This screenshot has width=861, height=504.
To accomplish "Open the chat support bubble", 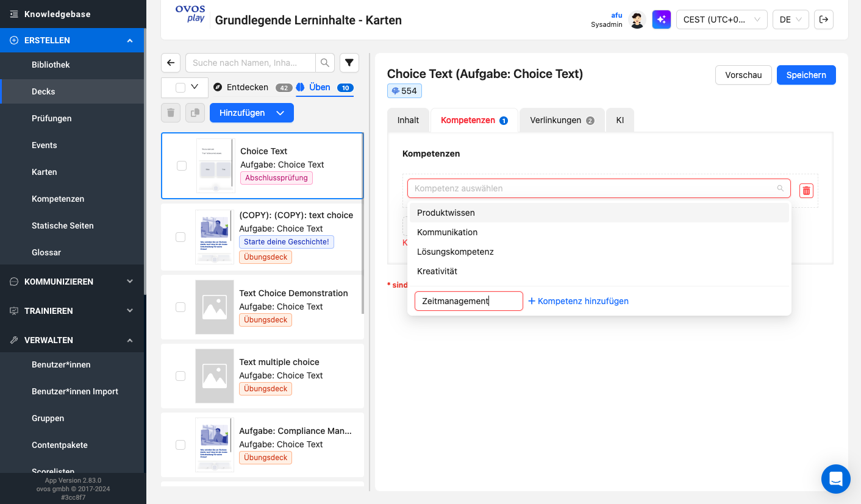I will click(x=835, y=478).
